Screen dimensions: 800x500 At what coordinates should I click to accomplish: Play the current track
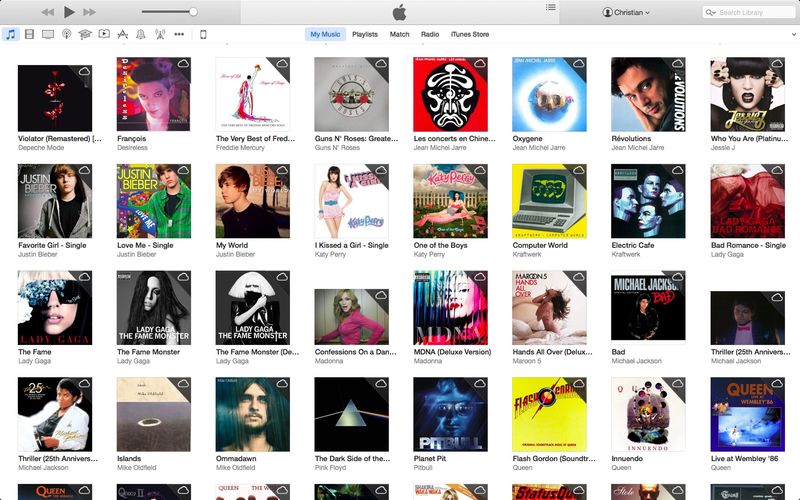(69, 12)
